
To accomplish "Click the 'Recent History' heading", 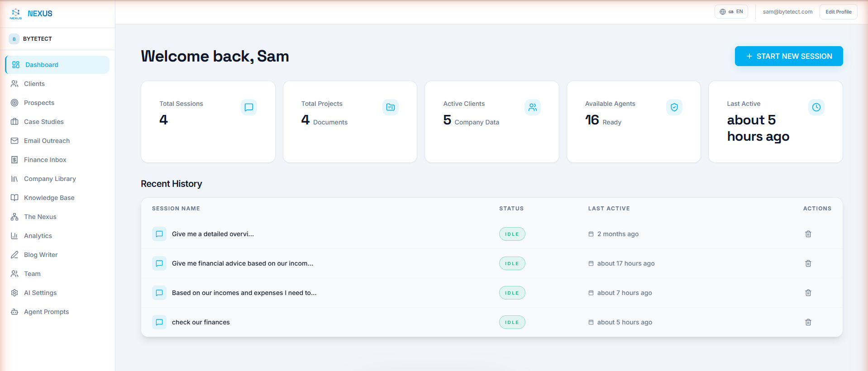I will click(172, 184).
